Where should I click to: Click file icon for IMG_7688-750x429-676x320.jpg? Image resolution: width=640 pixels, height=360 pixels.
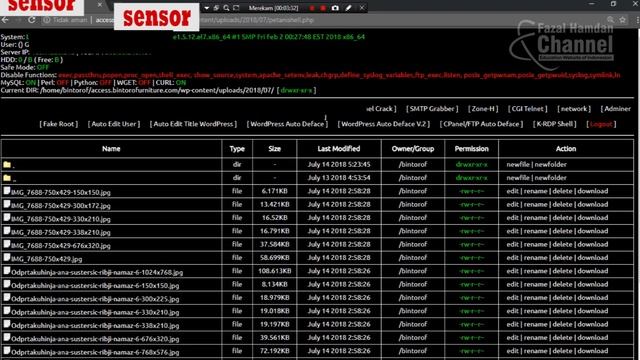click(7, 244)
